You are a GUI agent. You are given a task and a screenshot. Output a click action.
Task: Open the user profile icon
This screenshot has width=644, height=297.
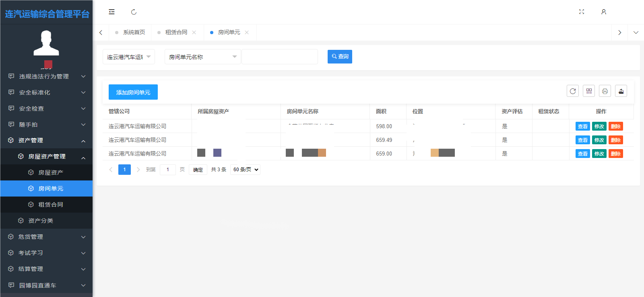603,12
